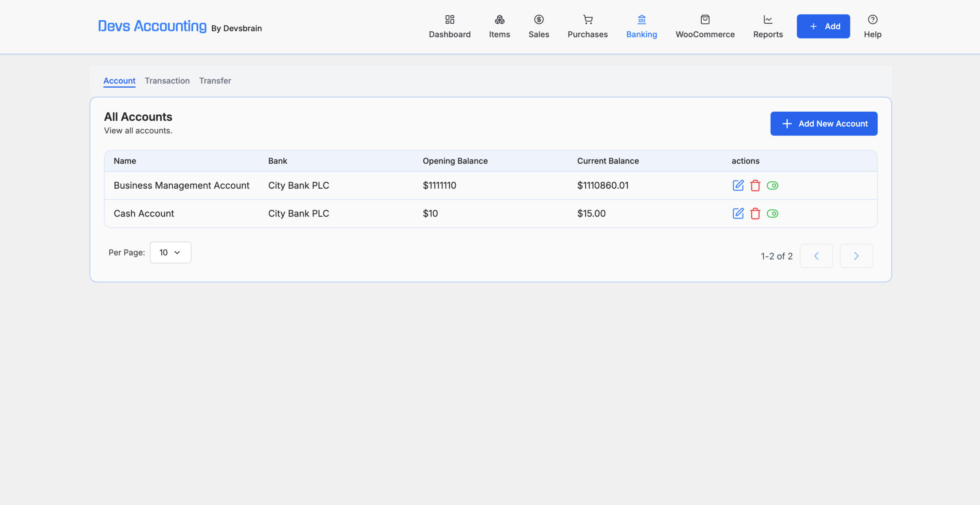Open Reports chart icon
Viewport: 980px width, 505px height.
pyautogui.click(x=768, y=20)
